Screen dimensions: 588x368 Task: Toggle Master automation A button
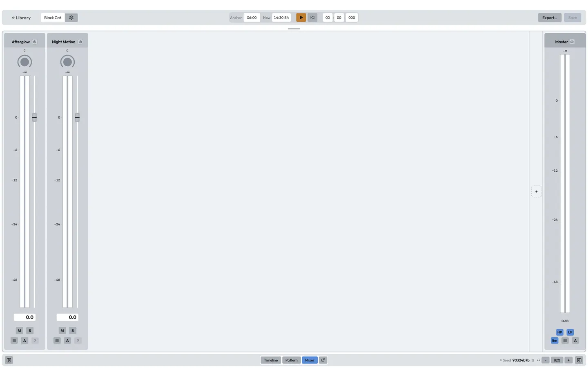coord(575,341)
